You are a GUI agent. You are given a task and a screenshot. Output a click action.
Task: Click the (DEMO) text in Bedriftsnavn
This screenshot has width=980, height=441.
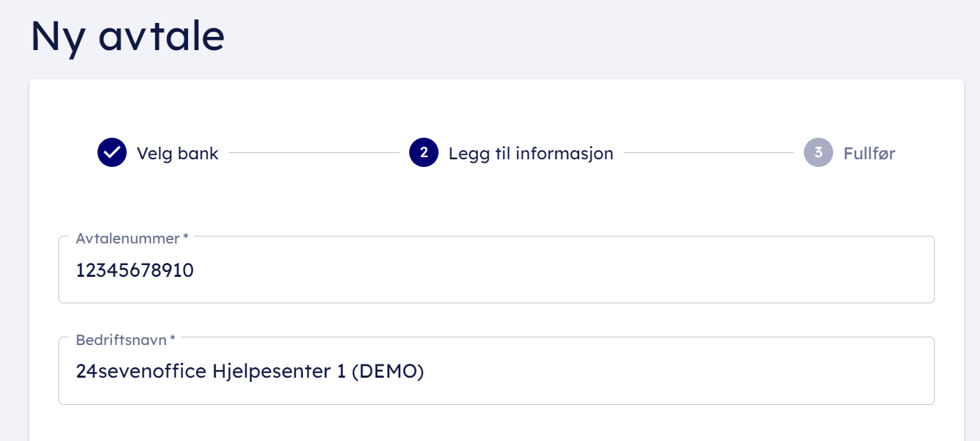388,371
